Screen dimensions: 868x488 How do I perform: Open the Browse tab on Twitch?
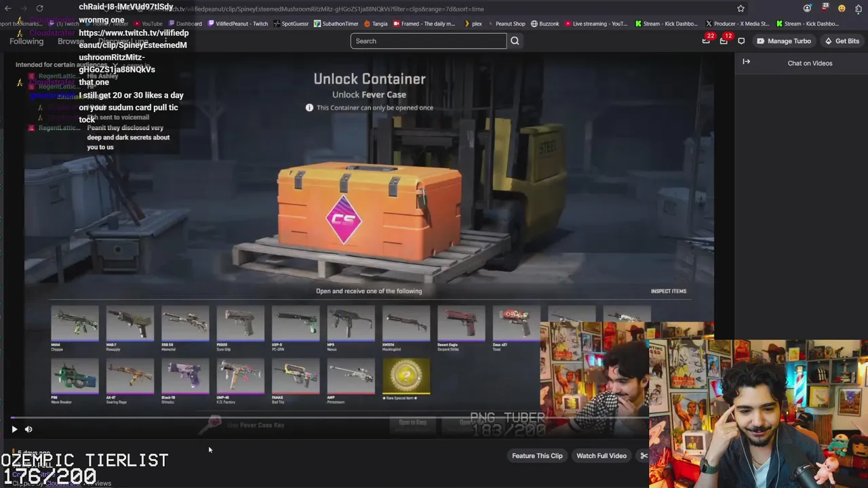point(71,41)
